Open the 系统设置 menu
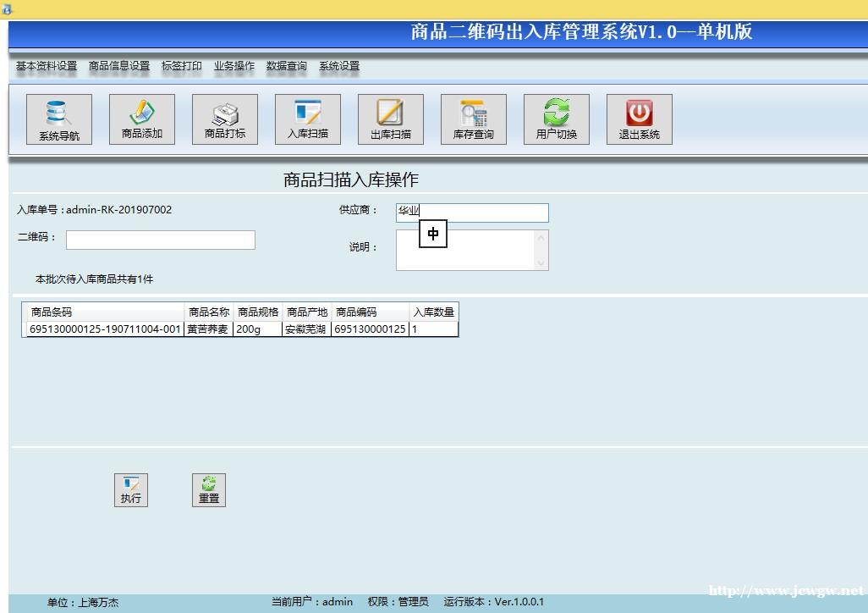Screen dimensions: 868x613 (x=339, y=66)
